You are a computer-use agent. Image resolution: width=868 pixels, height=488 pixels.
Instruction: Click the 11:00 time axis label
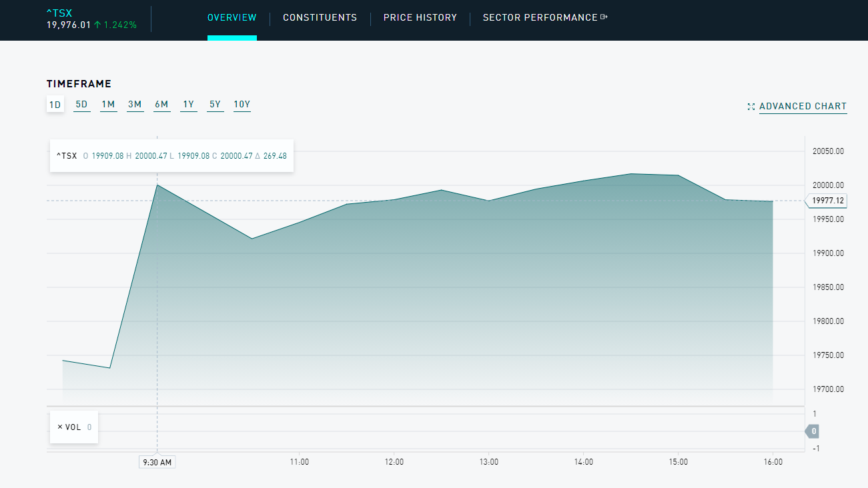tap(299, 461)
